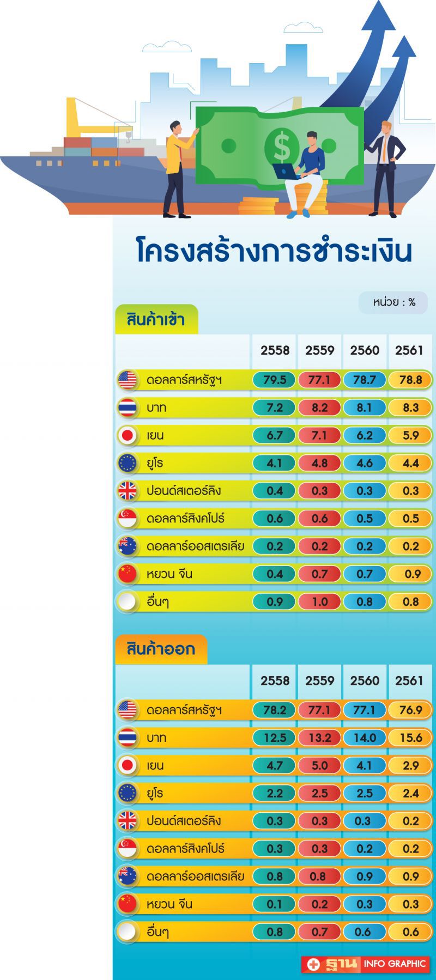Click the UK flag in the สินค้าออก table
Image resolution: width=436 pixels, height=980 pixels.
point(128,821)
